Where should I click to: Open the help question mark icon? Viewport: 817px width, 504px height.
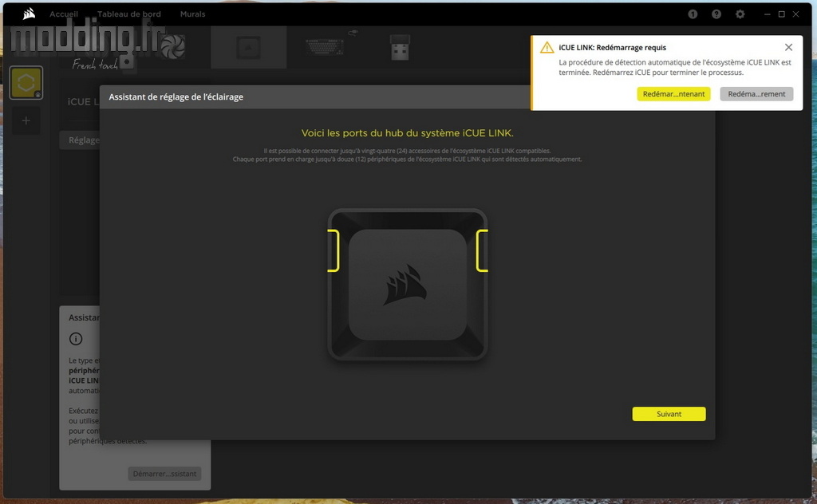[x=716, y=14]
